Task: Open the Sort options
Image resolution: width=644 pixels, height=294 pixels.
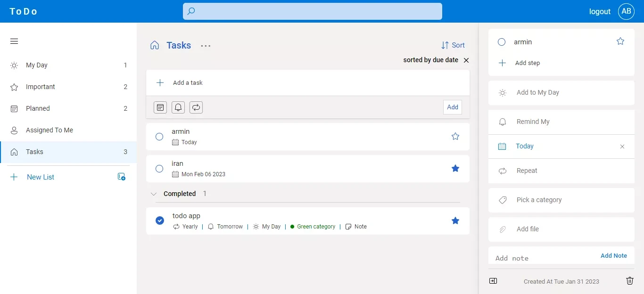Action: pyautogui.click(x=453, y=45)
